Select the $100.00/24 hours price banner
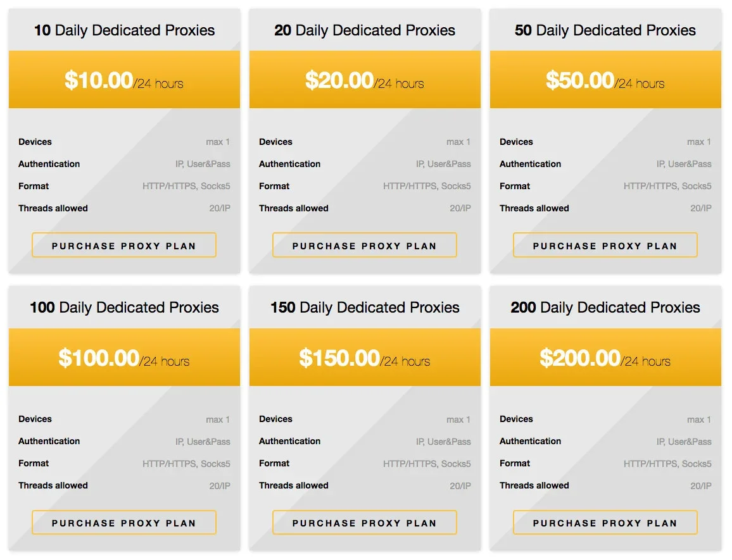The width and height of the screenshot is (732, 560). (x=124, y=358)
